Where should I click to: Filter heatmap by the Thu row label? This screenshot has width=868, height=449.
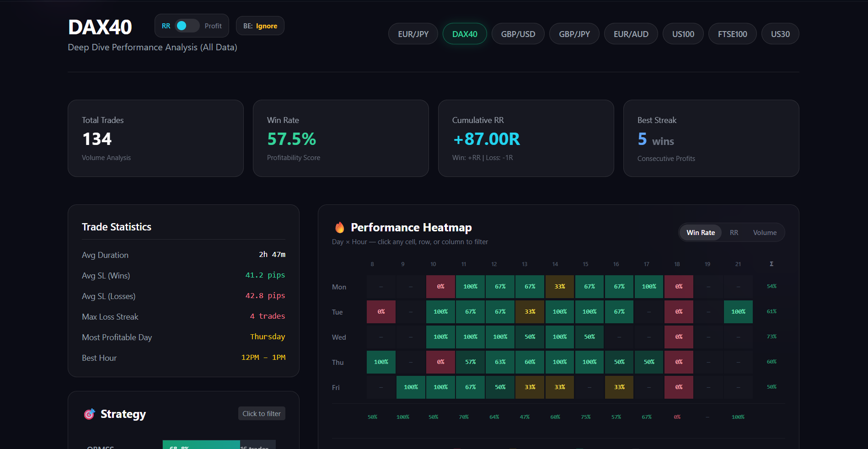click(x=338, y=362)
